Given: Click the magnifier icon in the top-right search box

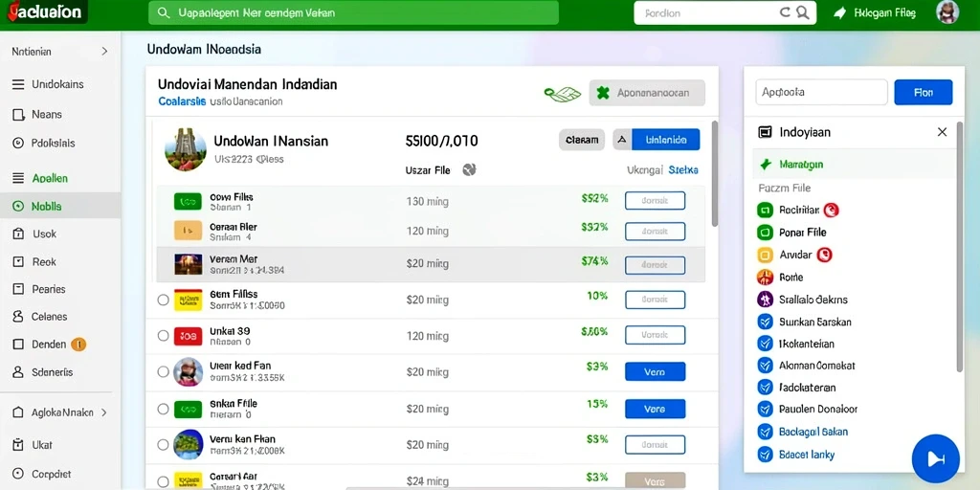Looking at the screenshot, I should [x=804, y=13].
